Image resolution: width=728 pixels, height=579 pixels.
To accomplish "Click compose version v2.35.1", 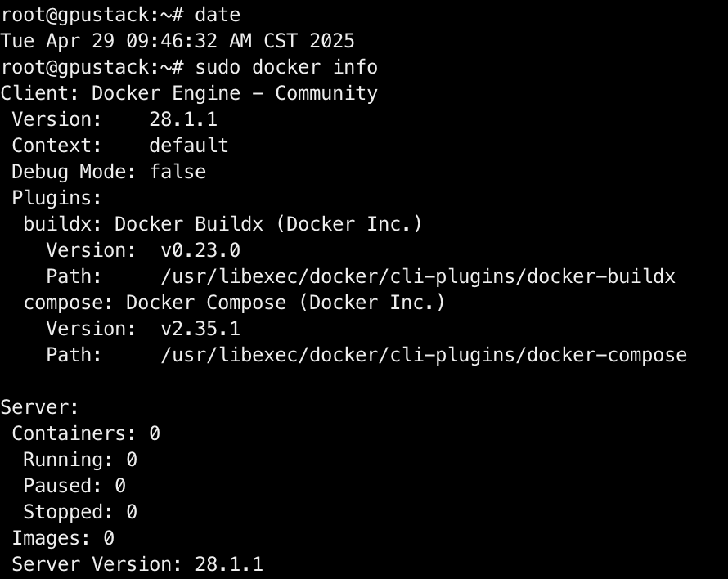I will click(200, 329).
